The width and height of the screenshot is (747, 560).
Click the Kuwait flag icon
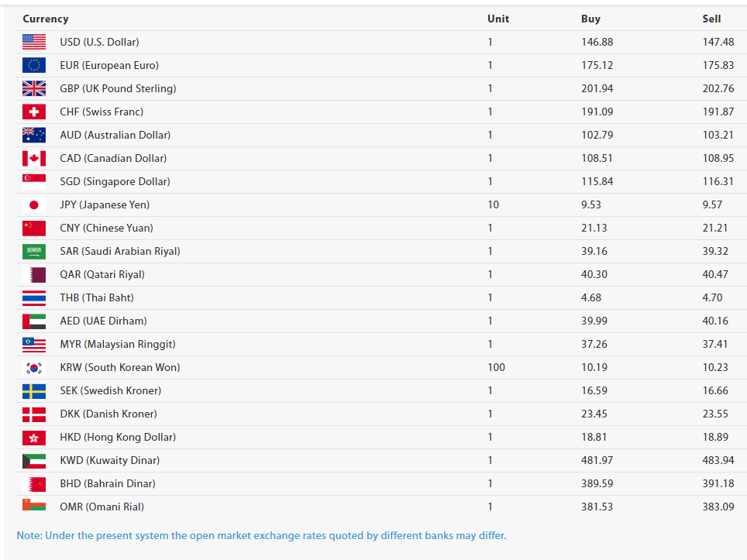tap(34, 460)
